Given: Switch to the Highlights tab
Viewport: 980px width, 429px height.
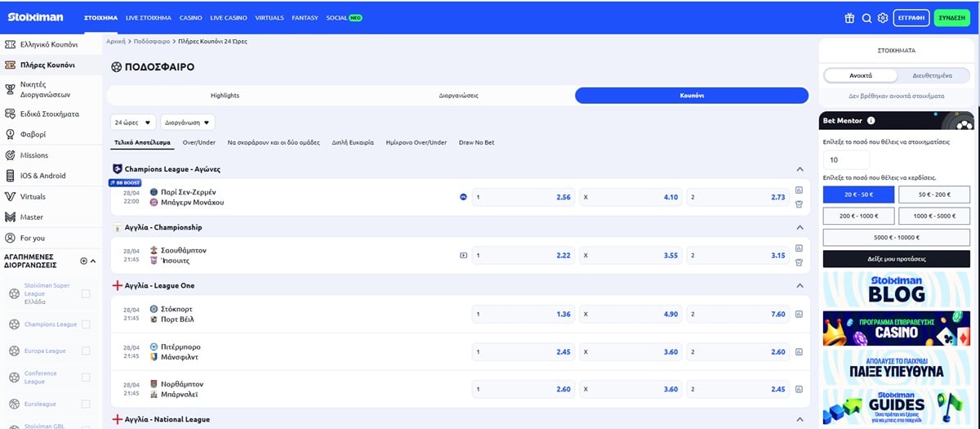Looking at the screenshot, I should pyautogui.click(x=225, y=96).
